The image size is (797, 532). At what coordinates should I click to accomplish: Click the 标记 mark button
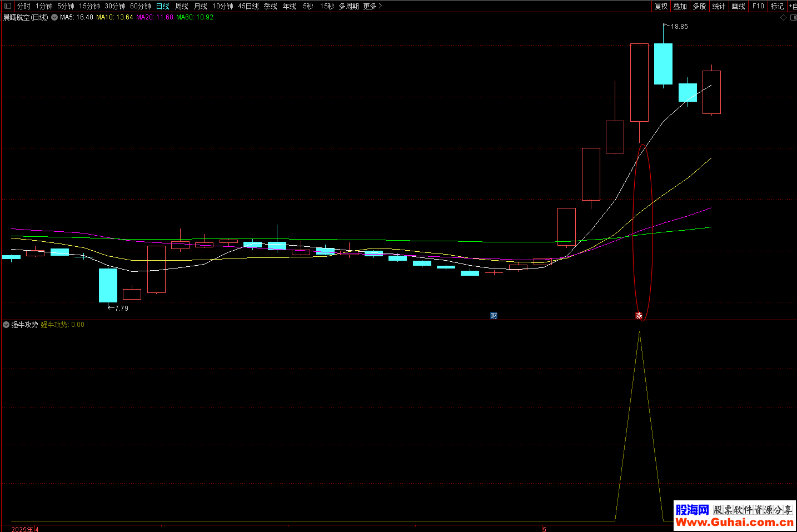[x=777, y=6]
